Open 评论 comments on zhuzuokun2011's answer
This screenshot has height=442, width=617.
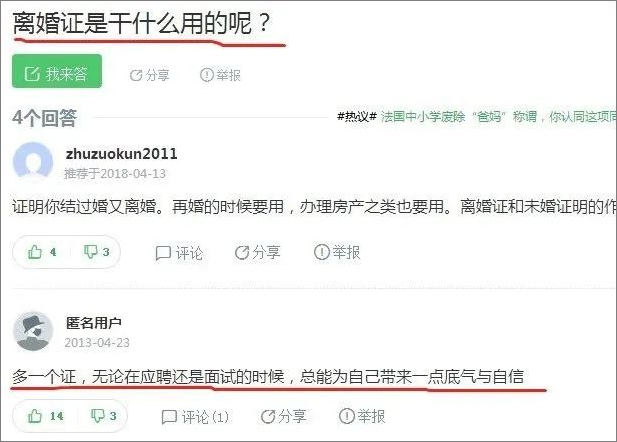(179, 253)
